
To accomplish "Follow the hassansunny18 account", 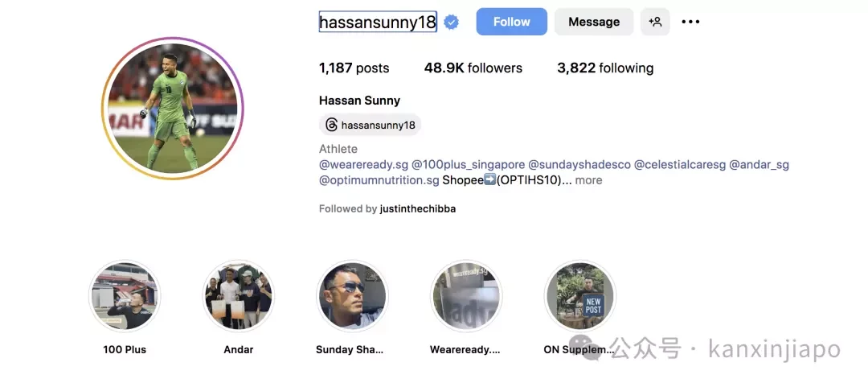I will click(x=511, y=23).
